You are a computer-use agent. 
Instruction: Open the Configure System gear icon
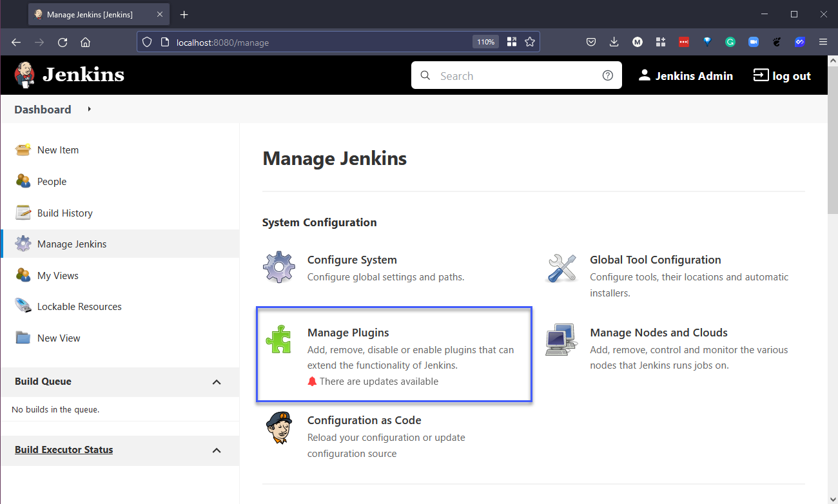278,267
